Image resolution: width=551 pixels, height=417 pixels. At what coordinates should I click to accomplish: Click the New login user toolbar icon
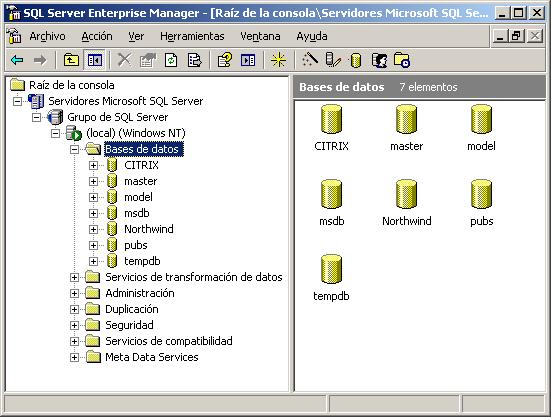click(x=379, y=60)
